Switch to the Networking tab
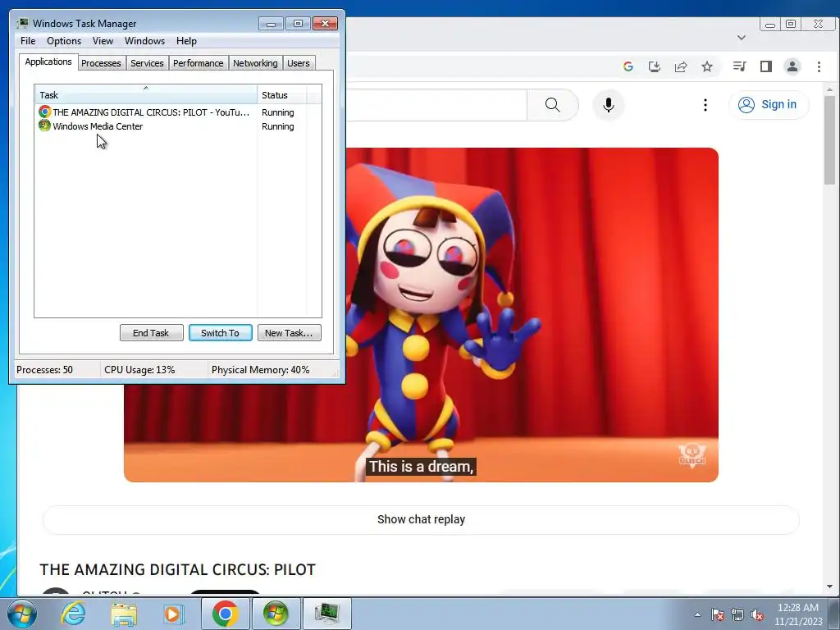Viewport: 840px width, 630px height. pos(255,63)
